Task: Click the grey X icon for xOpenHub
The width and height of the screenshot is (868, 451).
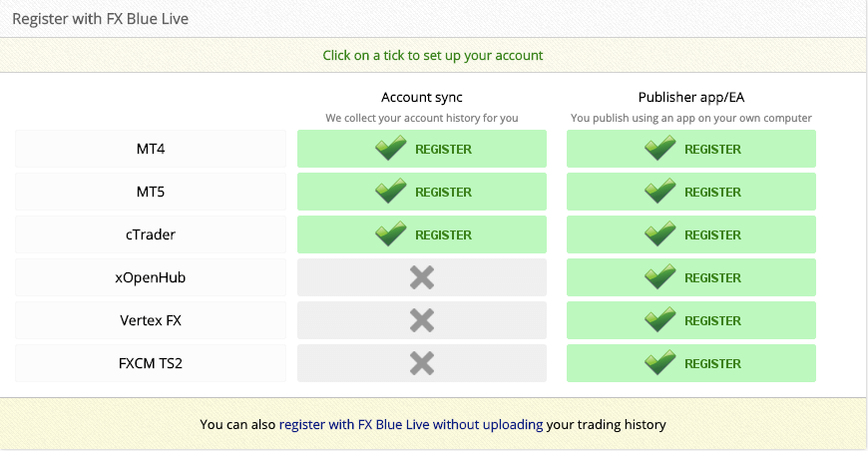Action: 422,277
